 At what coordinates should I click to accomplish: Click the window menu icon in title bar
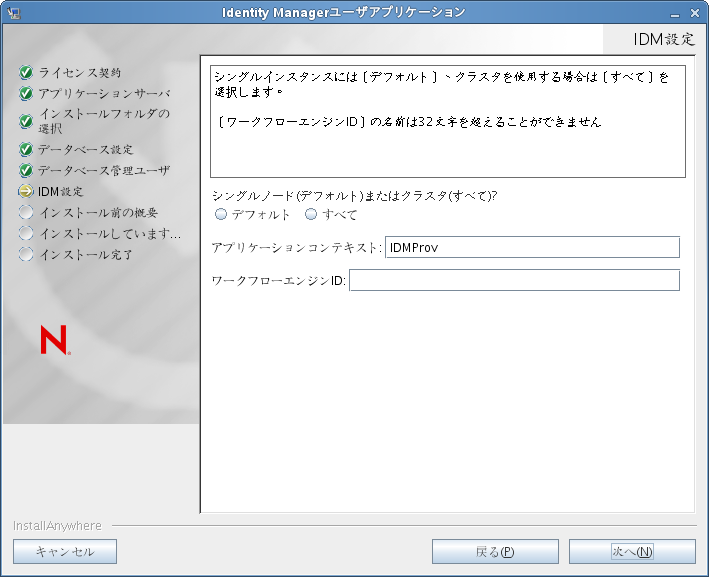(14, 13)
